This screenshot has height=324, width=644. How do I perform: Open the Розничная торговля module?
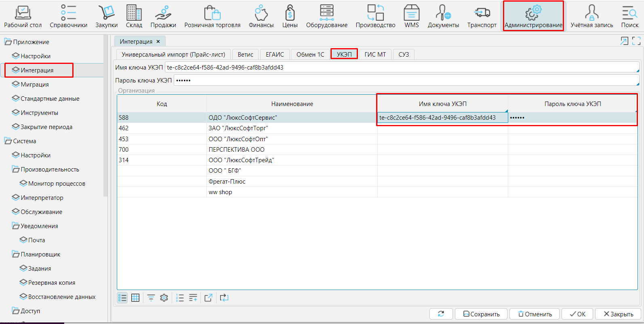212,17
